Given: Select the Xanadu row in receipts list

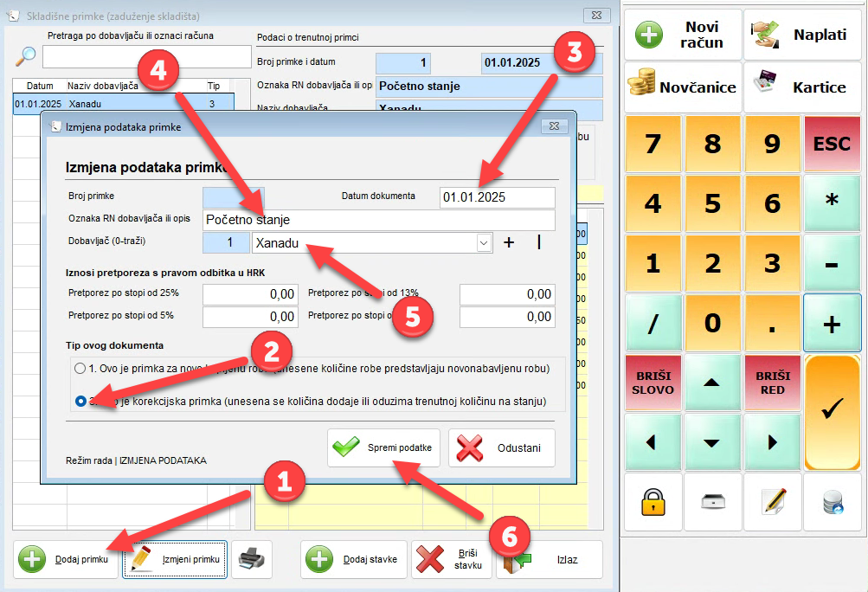Looking at the screenshot, I should 122,104.
